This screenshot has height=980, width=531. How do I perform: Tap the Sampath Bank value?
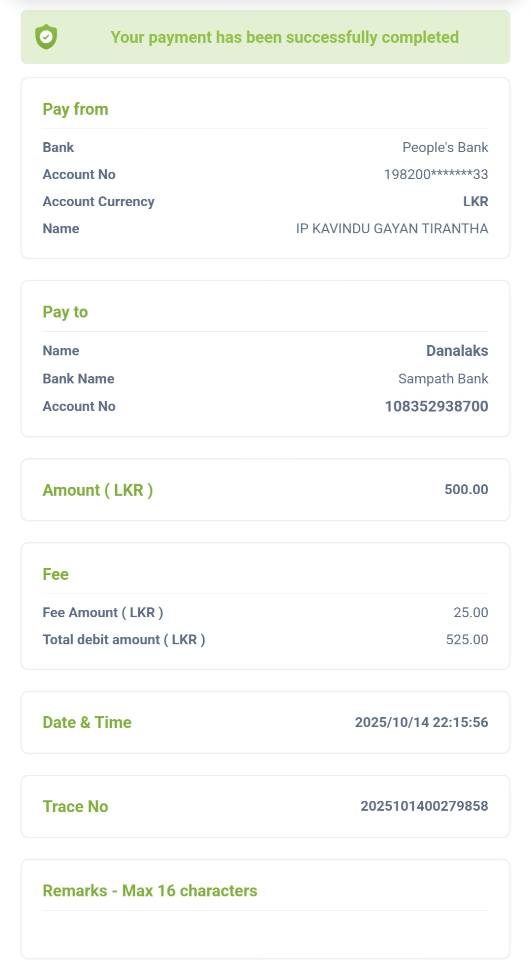[x=443, y=379]
